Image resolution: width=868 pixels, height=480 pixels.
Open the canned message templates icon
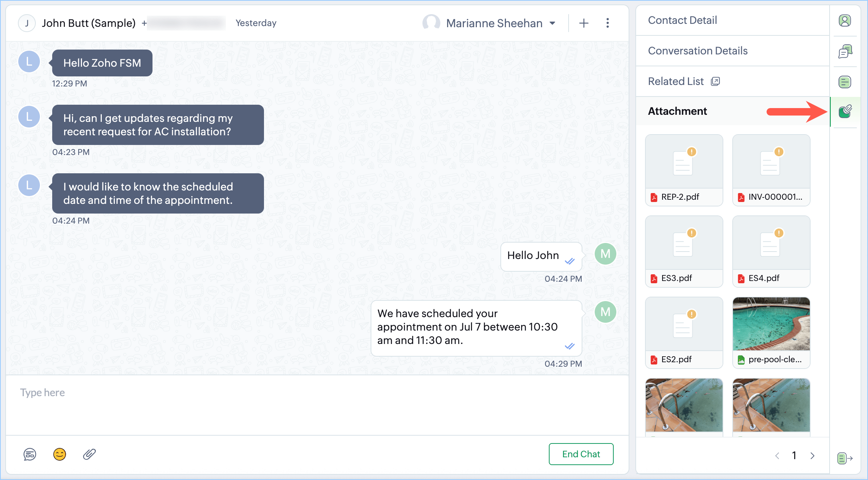(30, 454)
